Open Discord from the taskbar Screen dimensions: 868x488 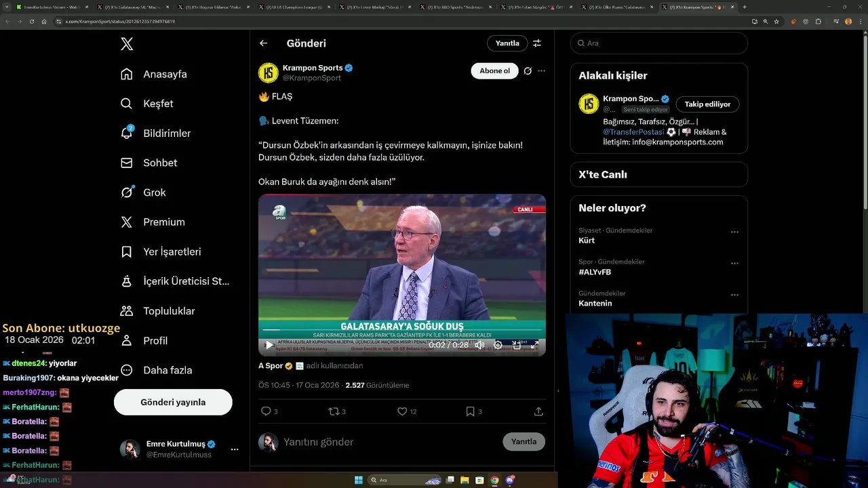pyautogui.click(x=509, y=480)
